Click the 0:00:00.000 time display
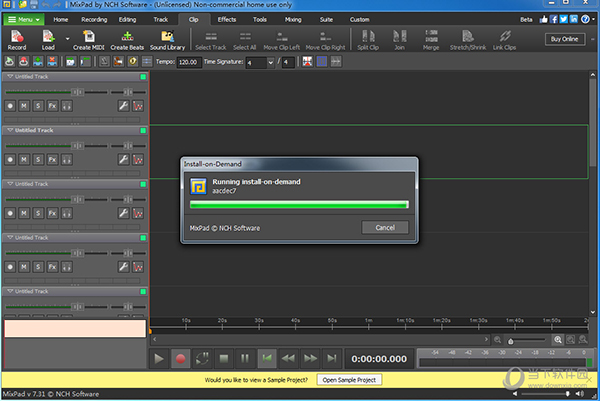The image size is (600, 401). coord(379,359)
